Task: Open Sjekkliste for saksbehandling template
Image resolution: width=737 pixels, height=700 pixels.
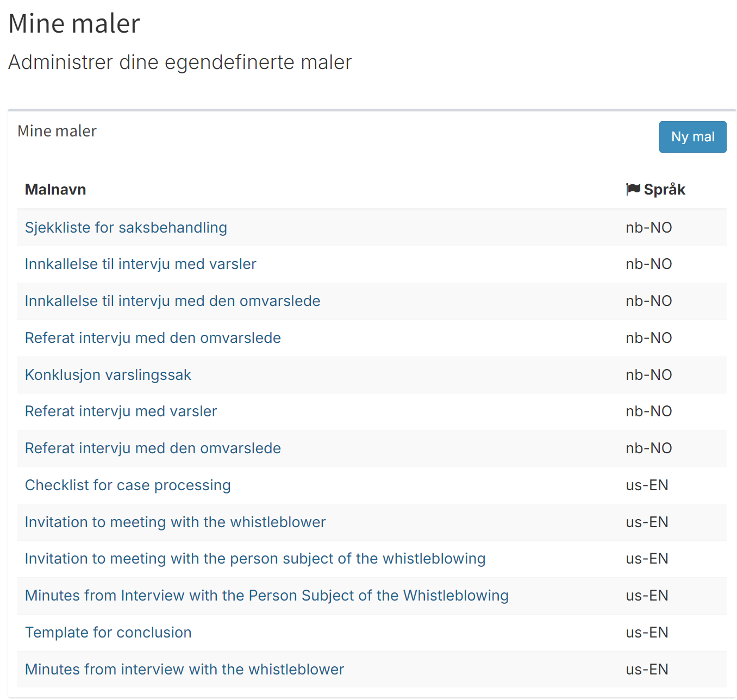Action: (126, 227)
